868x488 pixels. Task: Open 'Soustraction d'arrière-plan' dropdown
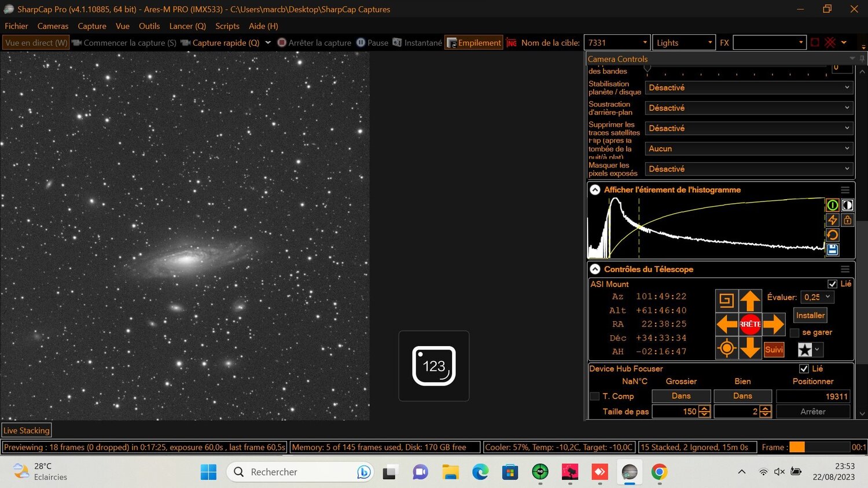click(749, 108)
